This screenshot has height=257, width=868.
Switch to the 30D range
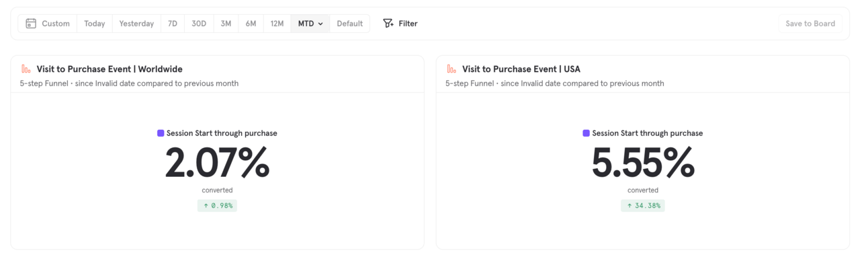[x=199, y=24]
